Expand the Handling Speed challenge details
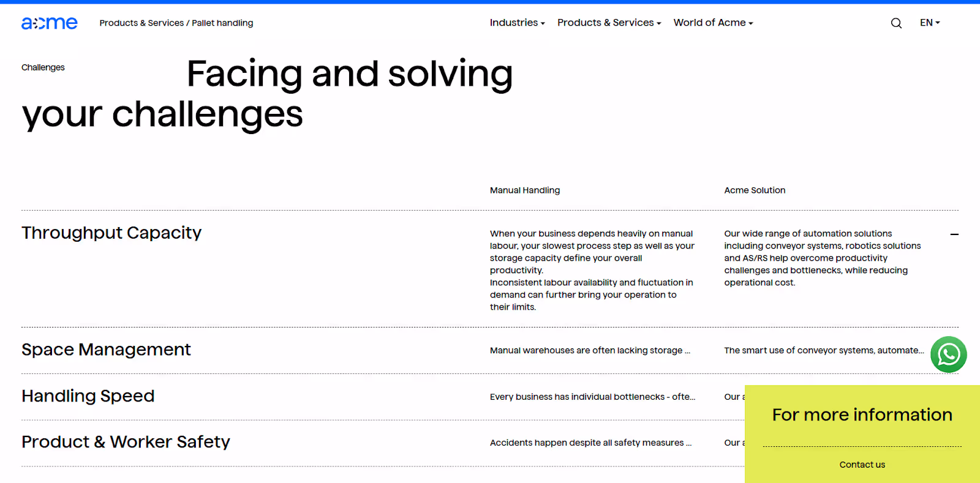 click(88, 396)
